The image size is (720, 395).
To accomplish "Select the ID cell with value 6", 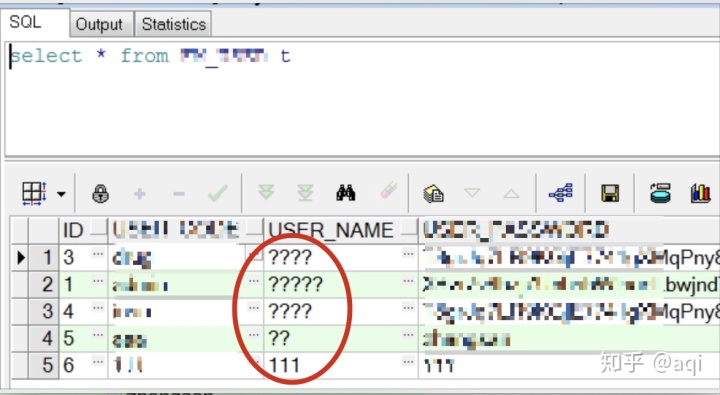I will tap(83, 365).
